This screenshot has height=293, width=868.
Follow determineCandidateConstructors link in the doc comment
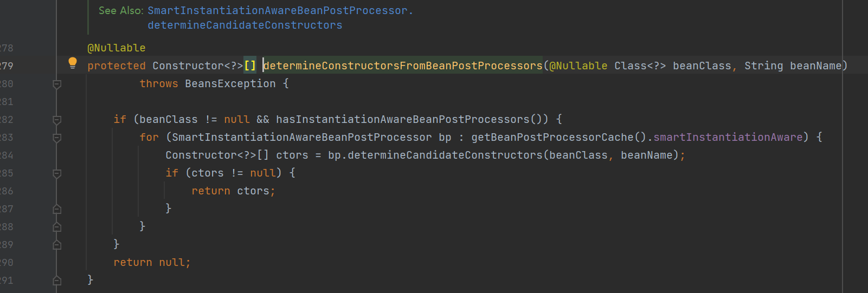(245, 25)
